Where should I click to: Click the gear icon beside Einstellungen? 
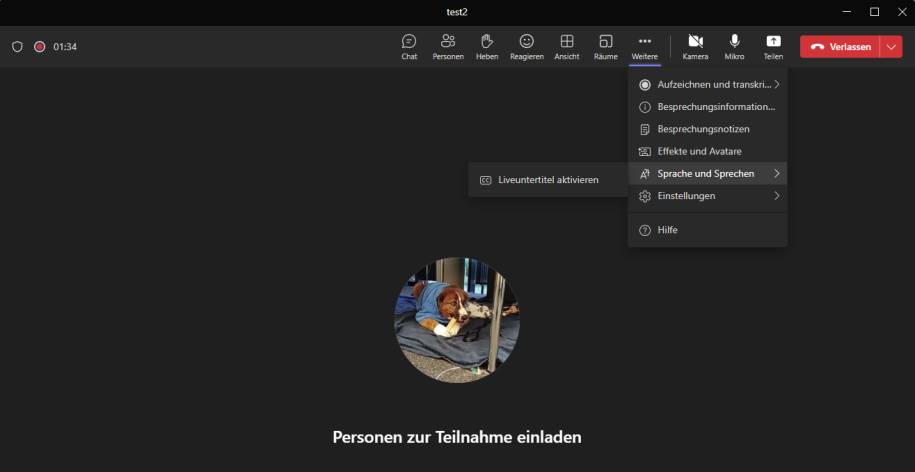(x=645, y=196)
